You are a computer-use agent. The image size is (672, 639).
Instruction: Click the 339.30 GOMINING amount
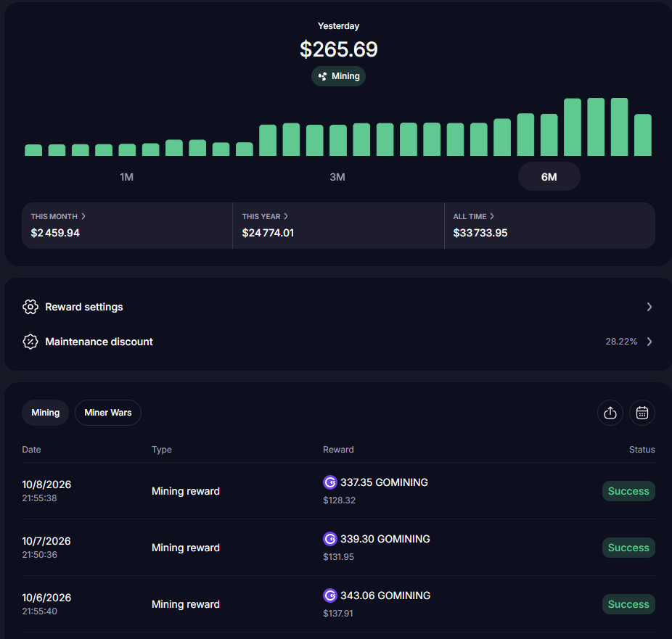point(385,539)
